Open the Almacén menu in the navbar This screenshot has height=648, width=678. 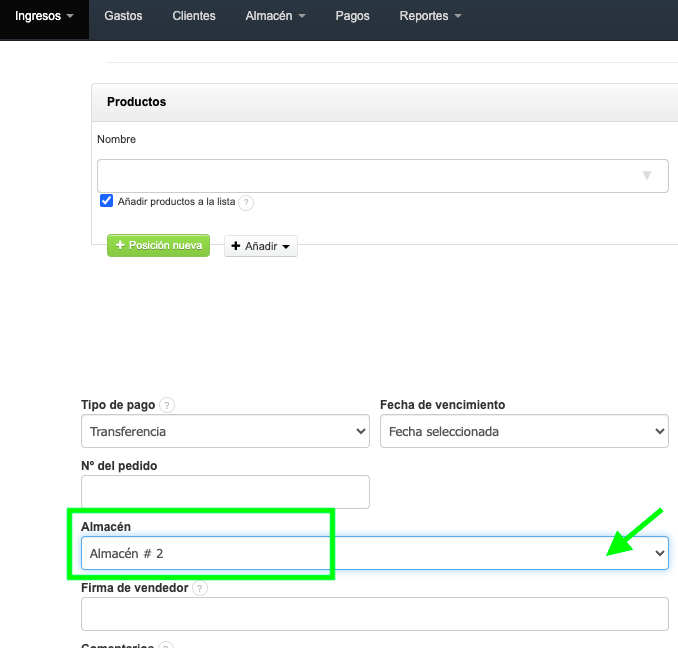click(275, 17)
